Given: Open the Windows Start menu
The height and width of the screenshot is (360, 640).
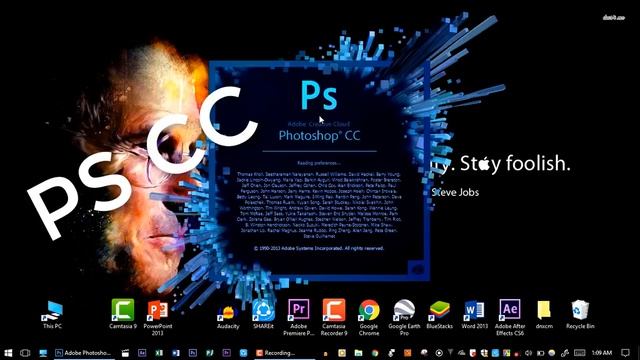Looking at the screenshot, I should point(8,353).
